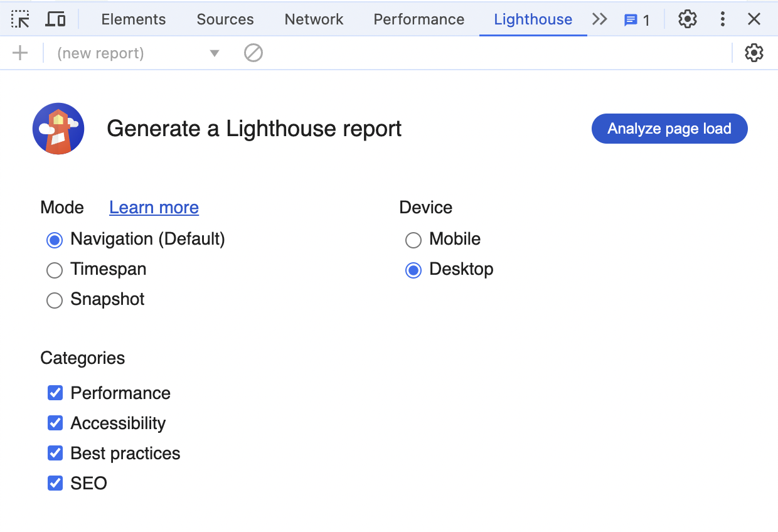Toggle the device toolbar
This screenshot has width=778, height=532.
tap(55, 19)
